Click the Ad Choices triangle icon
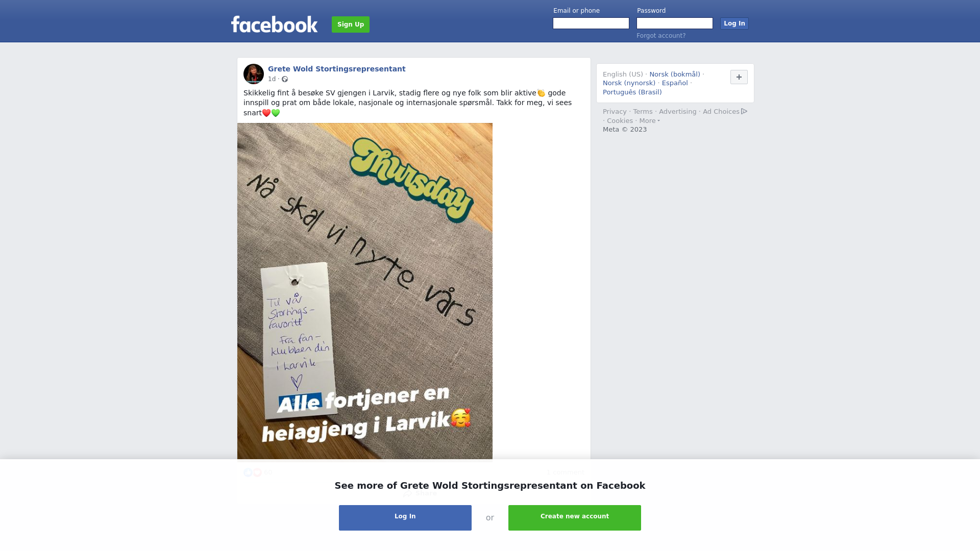The image size is (980, 551). pyautogui.click(x=744, y=111)
